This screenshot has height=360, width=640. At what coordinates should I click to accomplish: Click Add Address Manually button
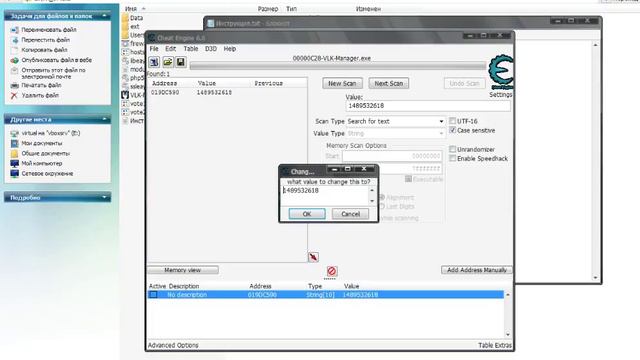click(477, 270)
